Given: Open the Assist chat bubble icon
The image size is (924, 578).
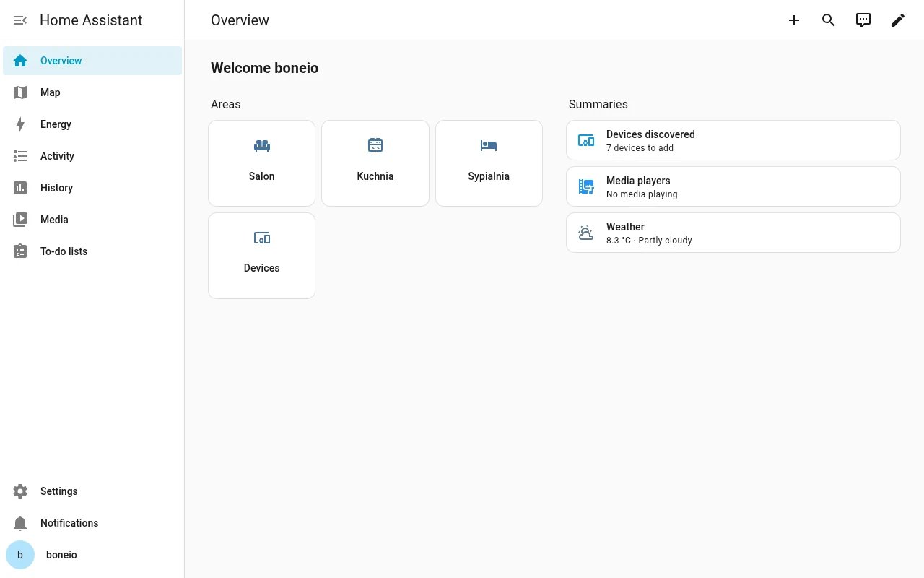Looking at the screenshot, I should tap(863, 20).
